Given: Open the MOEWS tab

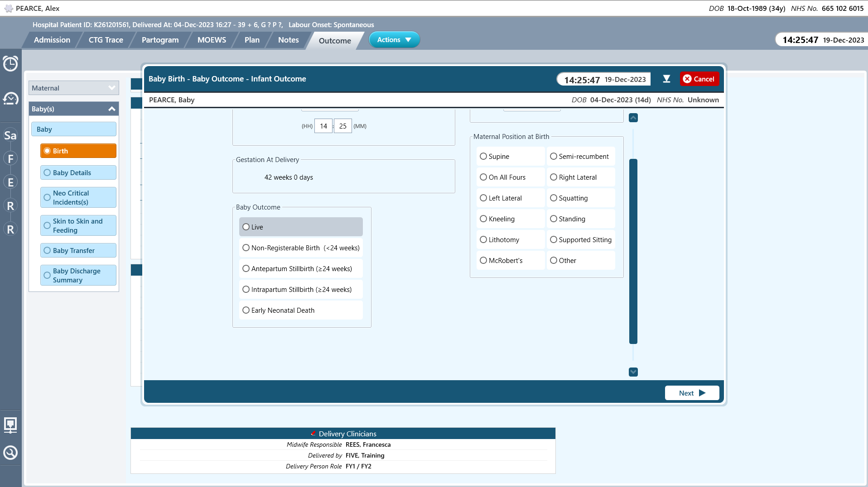Looking at the screenshot, I should tap(212, 40).
